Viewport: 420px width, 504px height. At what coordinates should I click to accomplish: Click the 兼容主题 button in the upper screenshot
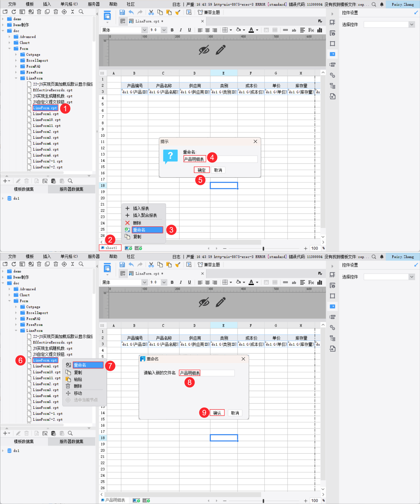tap(209, 12)
